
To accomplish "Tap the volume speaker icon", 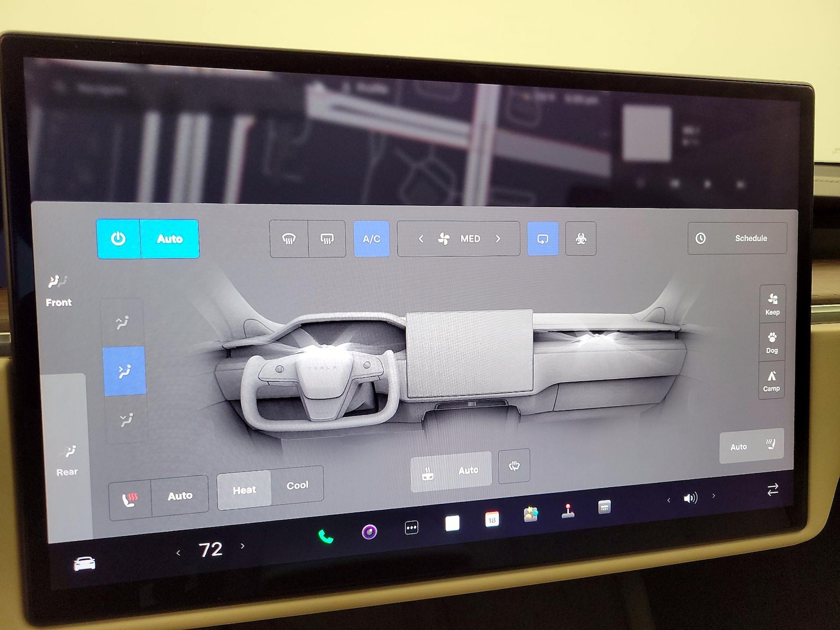I will 690,498.
